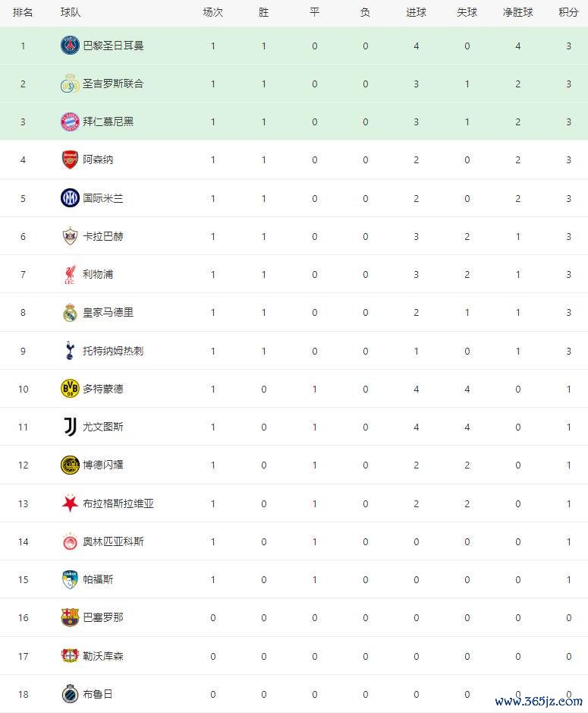Click the 排名 column header
Viewport: 588px width, 713px height.
23,13
